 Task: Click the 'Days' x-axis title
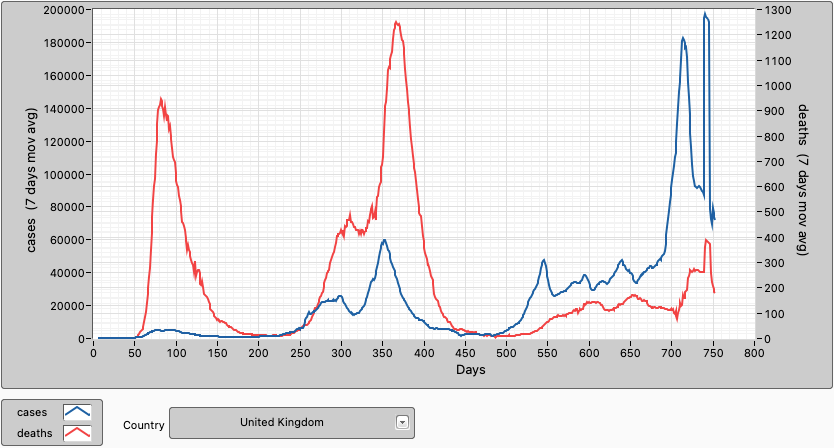click(x=471, y=369)
